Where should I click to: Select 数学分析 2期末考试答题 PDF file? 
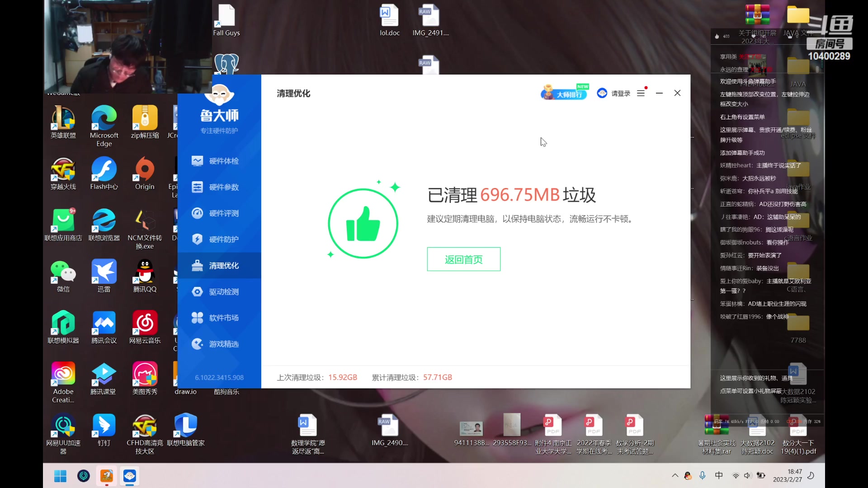(634, 434)
